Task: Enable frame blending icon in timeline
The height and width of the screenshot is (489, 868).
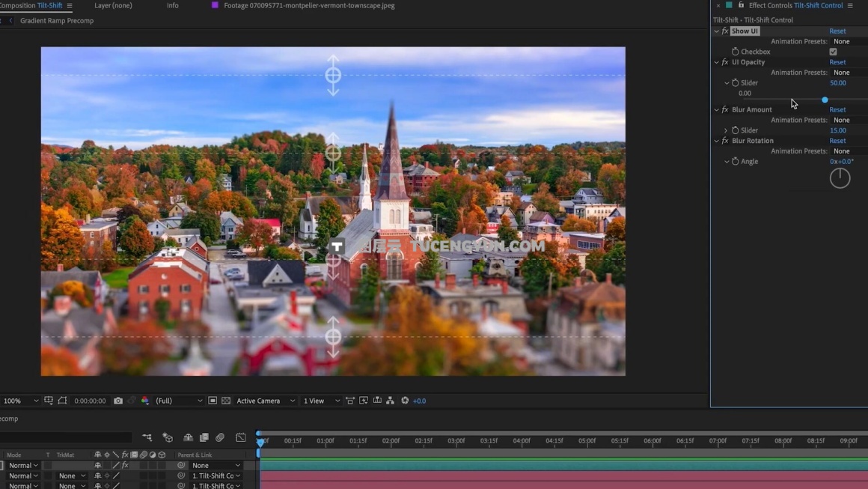Action: tap(204, 437)
